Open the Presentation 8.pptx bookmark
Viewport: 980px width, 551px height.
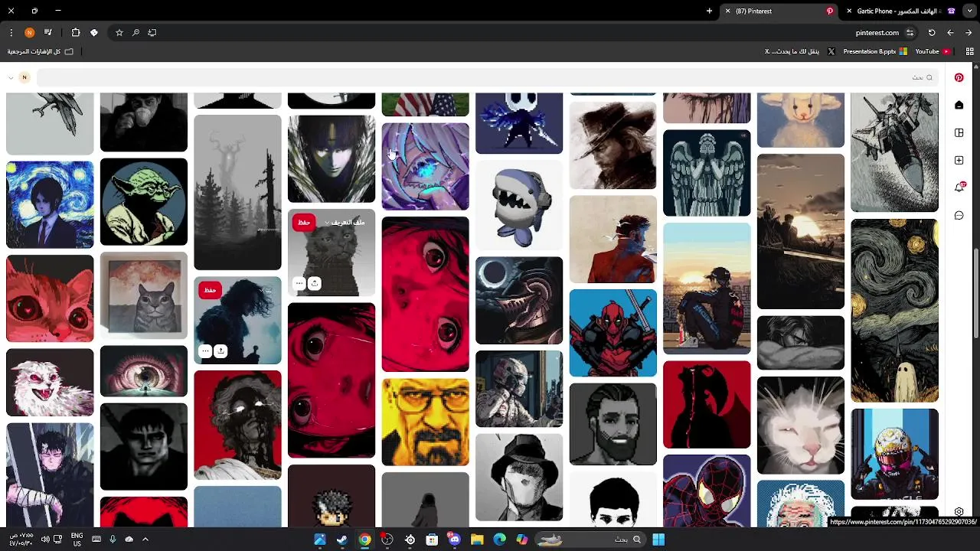click(874, 51)
